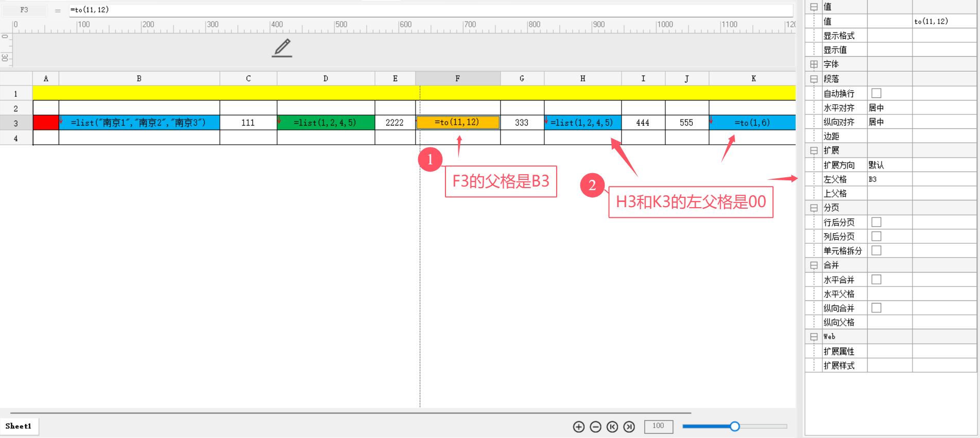Click the pencil edit icon
This screenshot has height=438, width=980.
(282, 48)
